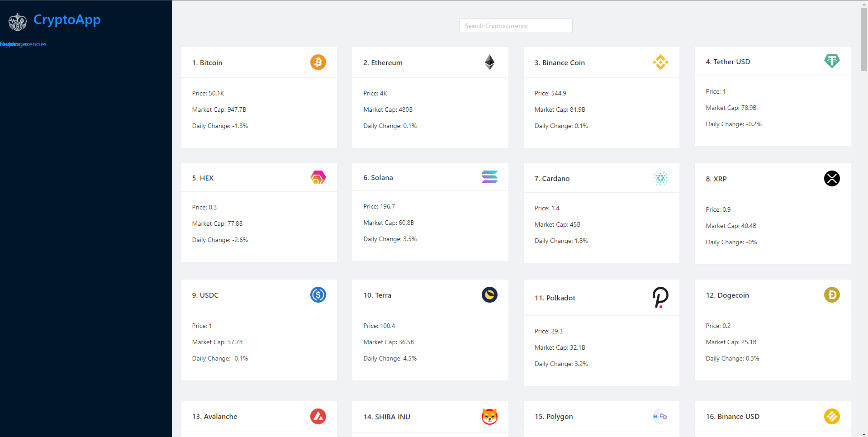Click the USDC blue dollar icon
The height and width of the screenshot is (437, 868).
click(x=318, y=294)
